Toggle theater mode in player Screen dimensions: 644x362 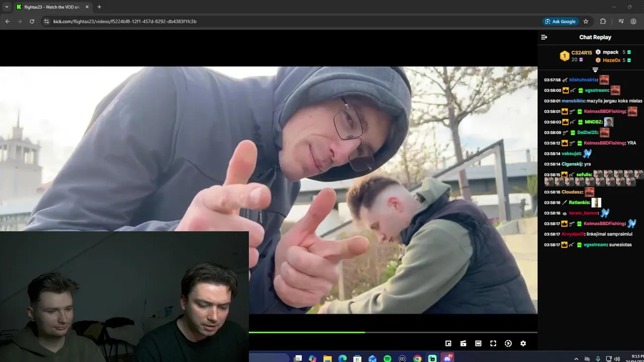pos(478,343)
